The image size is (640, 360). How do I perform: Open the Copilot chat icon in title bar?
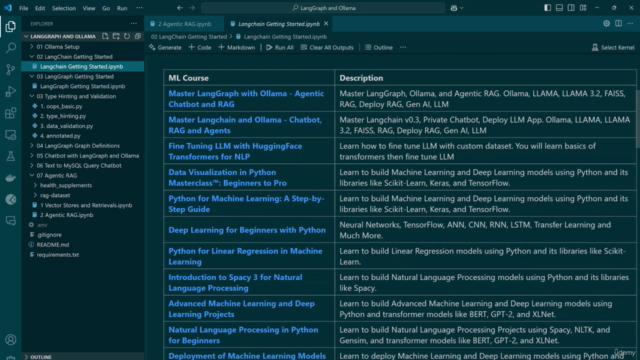pos(454,8)
